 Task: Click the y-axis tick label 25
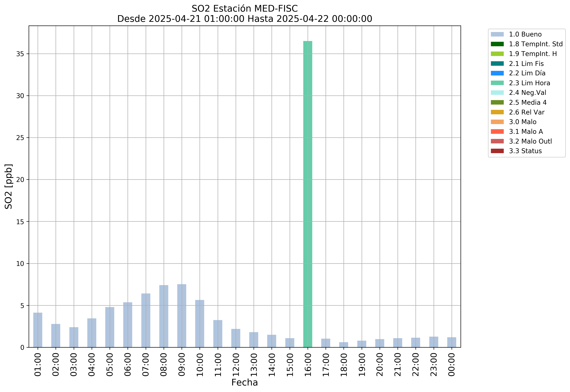(20, 138)
